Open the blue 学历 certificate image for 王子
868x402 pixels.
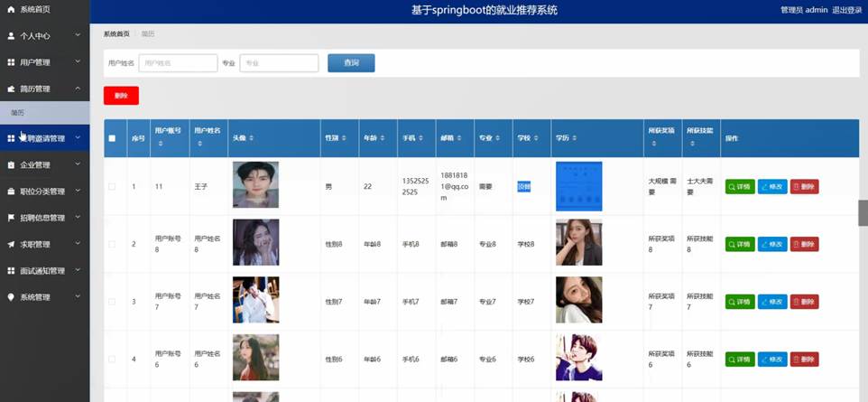pyautogui.click(x=579, y=186)
